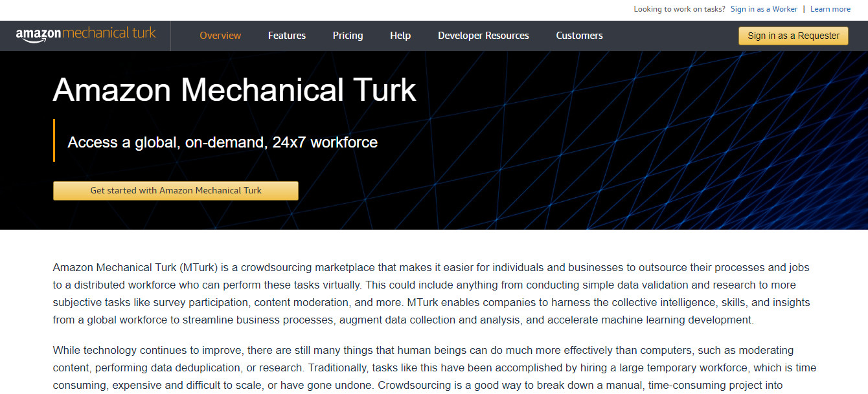Open the Pricing page
This screenshot has height=394, width=868.
point(348,36)
